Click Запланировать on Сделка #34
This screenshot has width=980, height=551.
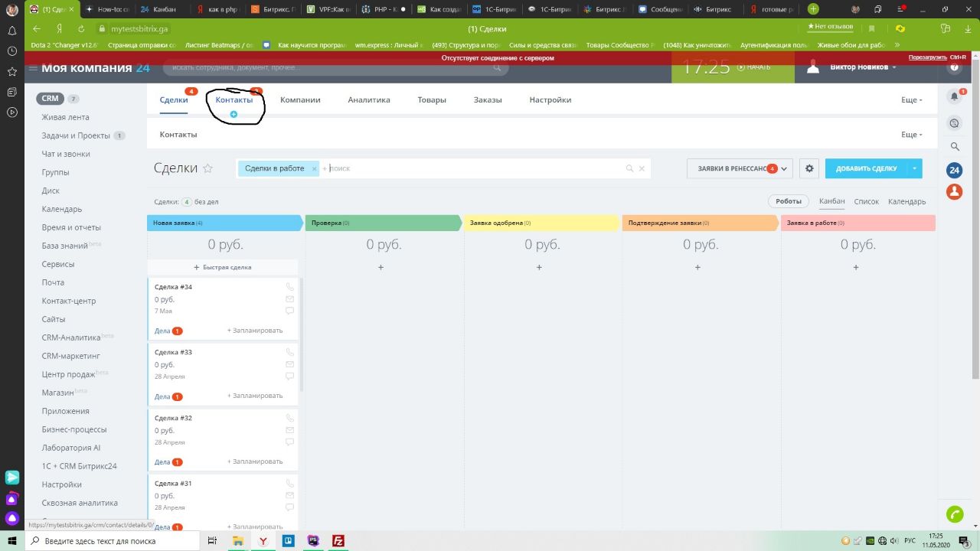(x=255, y=331)
